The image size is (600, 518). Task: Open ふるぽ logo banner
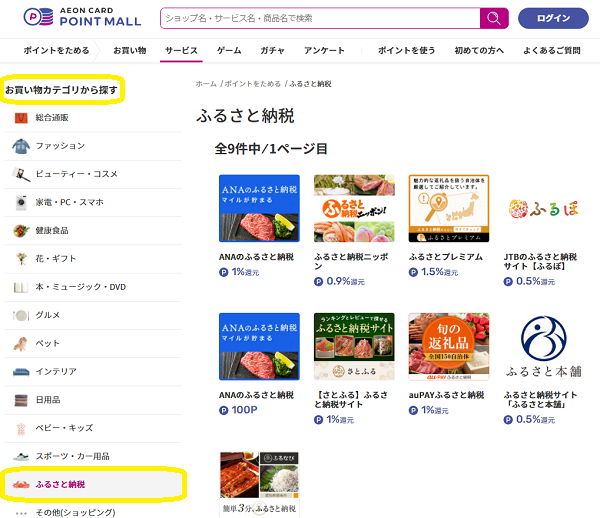coord(544,209)
